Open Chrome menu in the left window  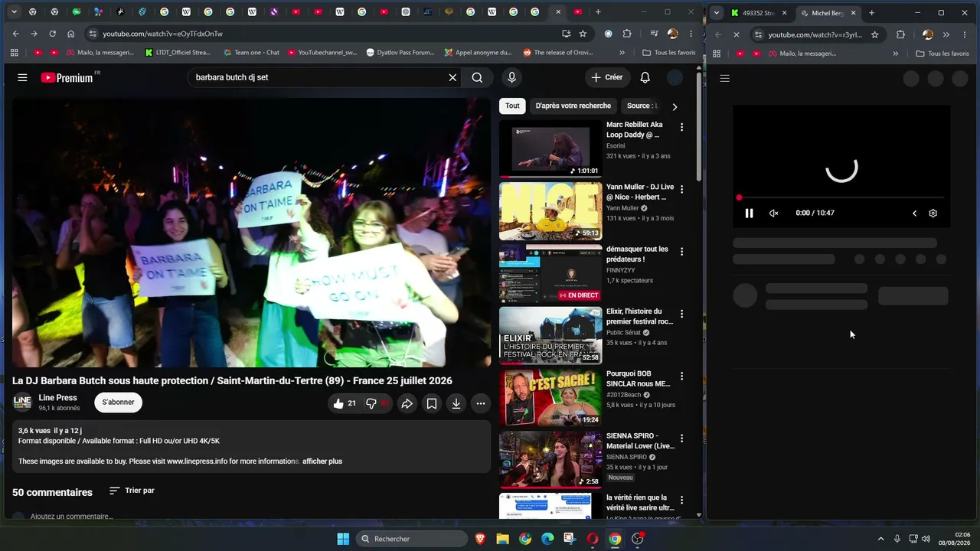[x=691, y=34]
